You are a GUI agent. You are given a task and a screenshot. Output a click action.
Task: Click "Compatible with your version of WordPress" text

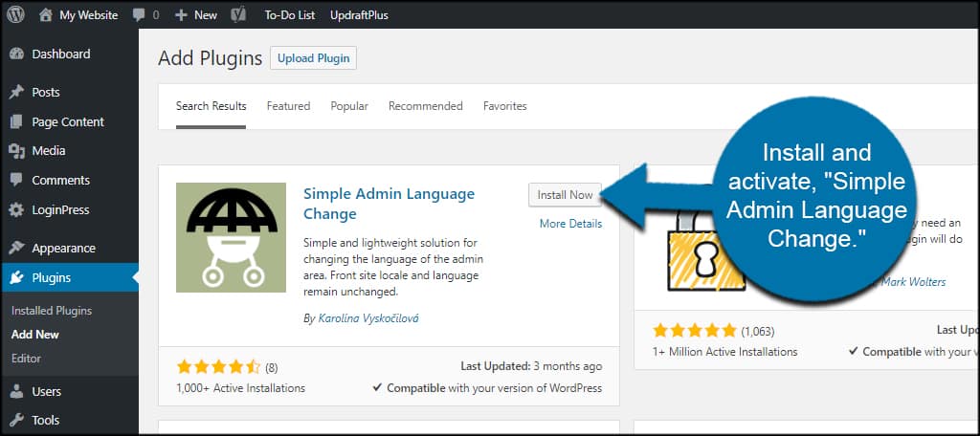point(487,388)
